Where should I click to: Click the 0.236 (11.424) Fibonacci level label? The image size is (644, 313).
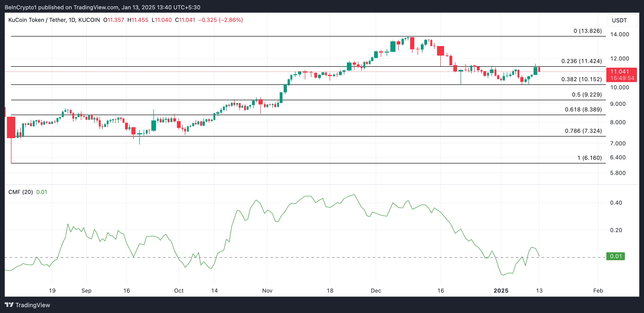pyautogui.click(x=581, y=61)
